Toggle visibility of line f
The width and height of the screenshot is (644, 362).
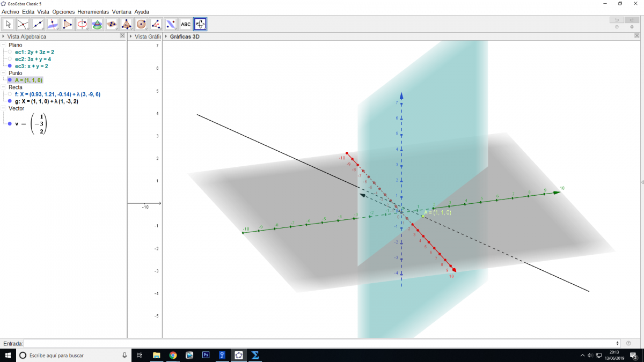point(10,94)
